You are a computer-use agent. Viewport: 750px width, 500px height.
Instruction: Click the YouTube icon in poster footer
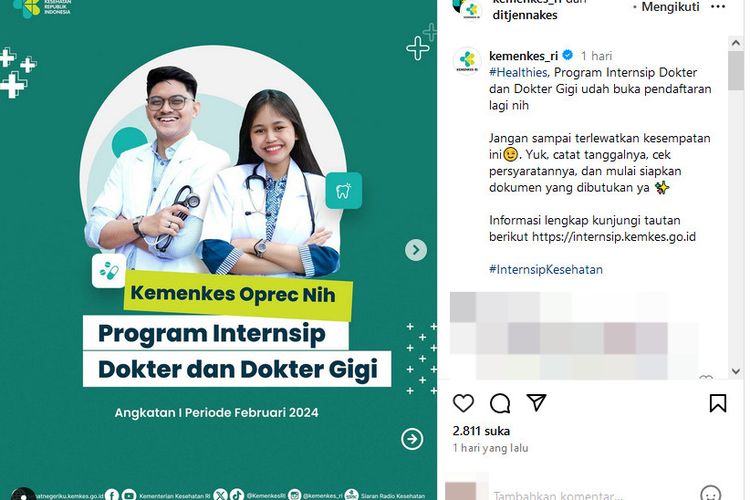coord(129,495)
